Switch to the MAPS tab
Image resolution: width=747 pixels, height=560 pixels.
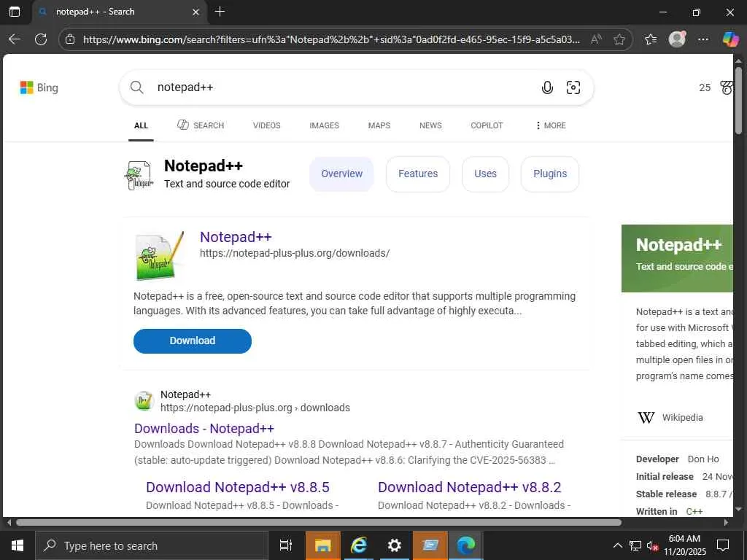379,125
